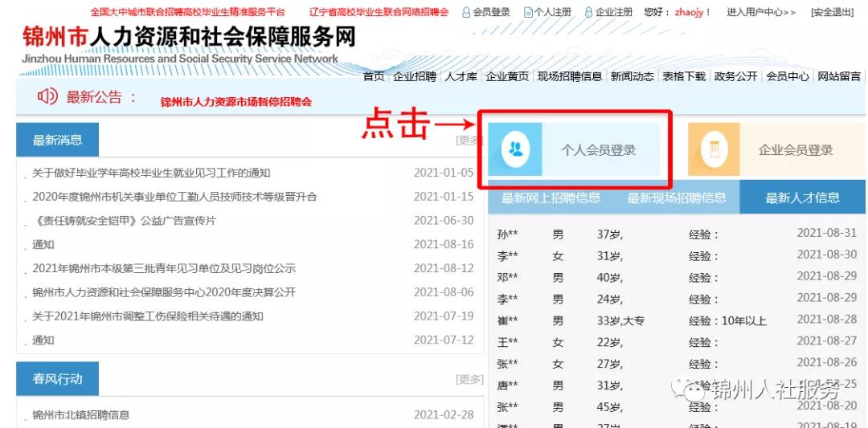Click the blue personal member login icon
This screenshot has width=868, height=428.
click(x=515, y=149)
